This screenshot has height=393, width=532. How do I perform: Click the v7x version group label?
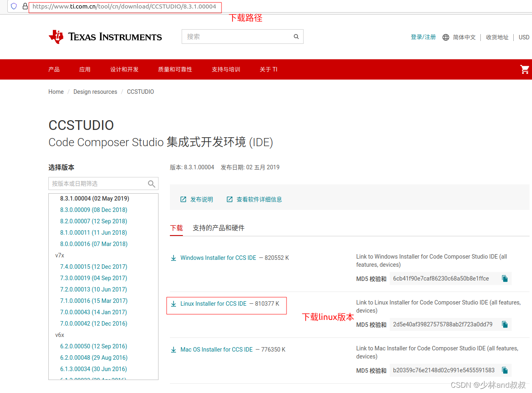pos(60,255)
